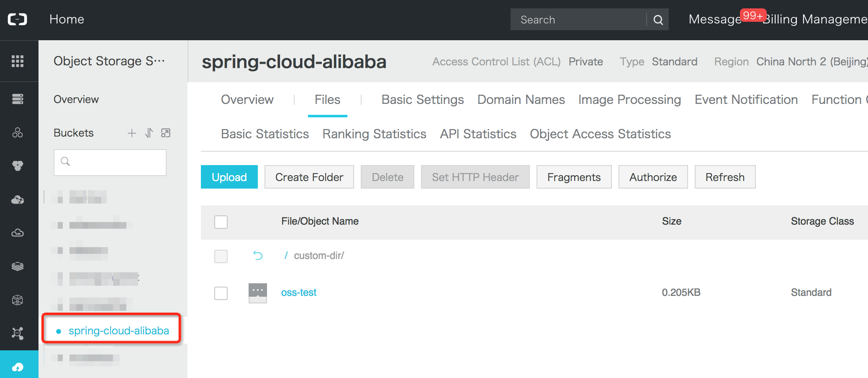
Task: Click the back arrow beside custom-dir
Action: point(258,255)
